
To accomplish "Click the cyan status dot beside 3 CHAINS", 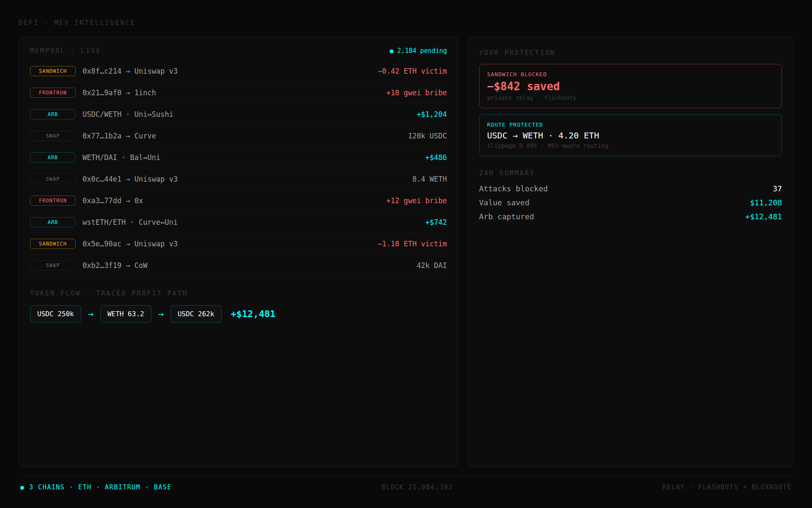I will pyautogui.click(x=22, y=488).
